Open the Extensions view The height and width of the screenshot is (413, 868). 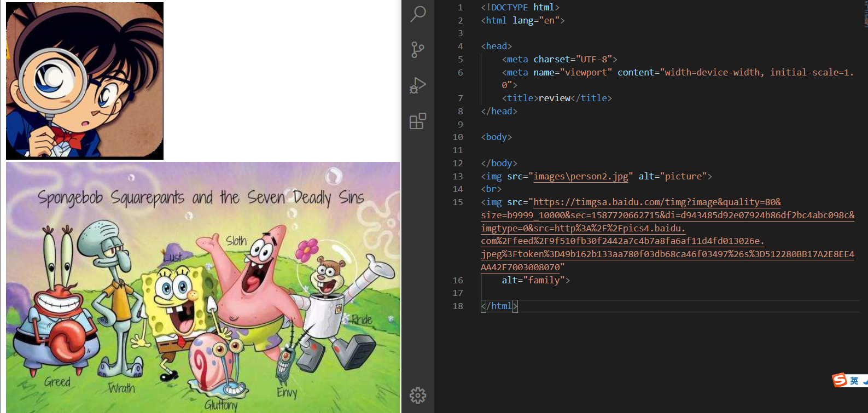click(x=418, y=121)
